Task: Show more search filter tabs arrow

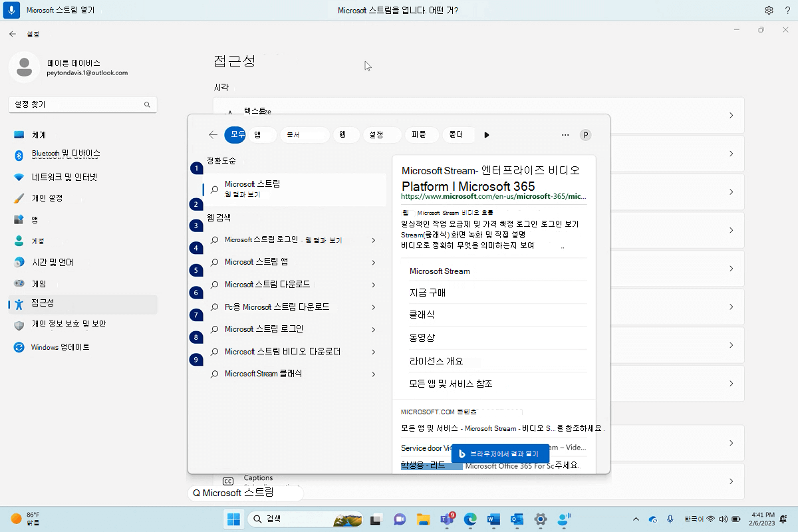Action: 487,135
